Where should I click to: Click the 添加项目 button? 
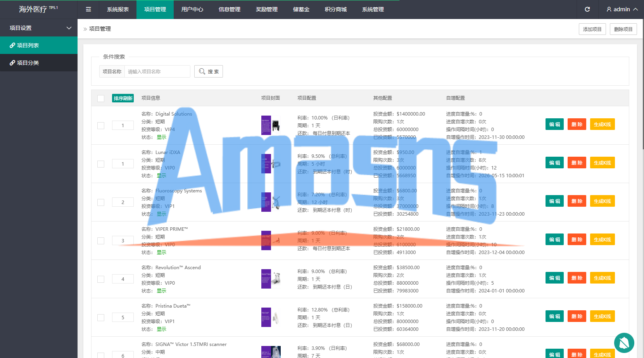coord(592,29)
